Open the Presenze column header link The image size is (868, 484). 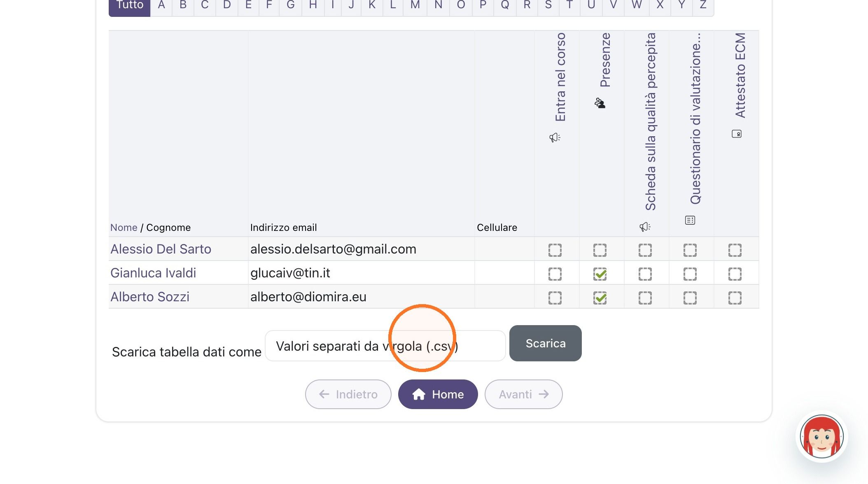click(x=605, y=60)
